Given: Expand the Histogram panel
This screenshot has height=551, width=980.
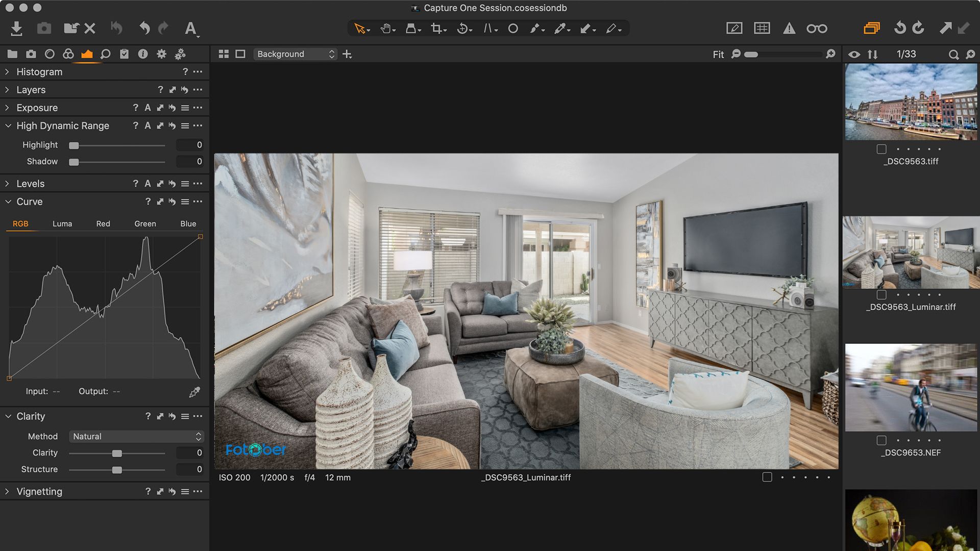Looking at the screenshot, I should 7,72.
